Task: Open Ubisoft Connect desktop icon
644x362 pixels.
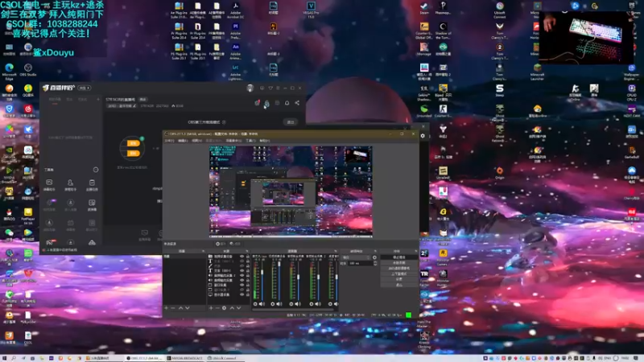Action: pyautogui.click(x=499, y=10)
